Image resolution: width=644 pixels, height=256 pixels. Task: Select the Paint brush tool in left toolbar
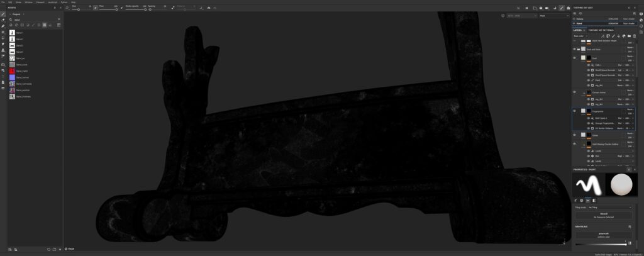click(x=3, y=14)
